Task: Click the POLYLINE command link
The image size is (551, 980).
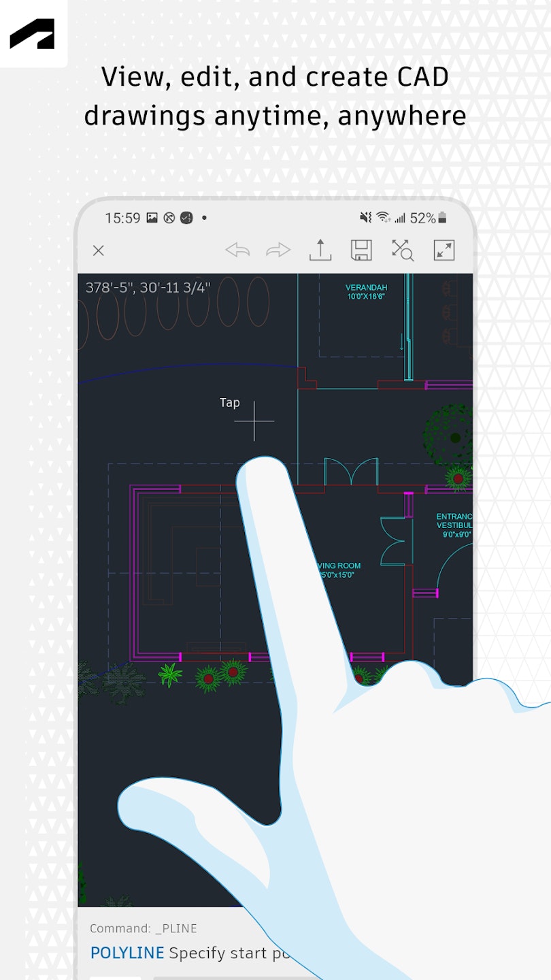Action: (x=127, y=953)
